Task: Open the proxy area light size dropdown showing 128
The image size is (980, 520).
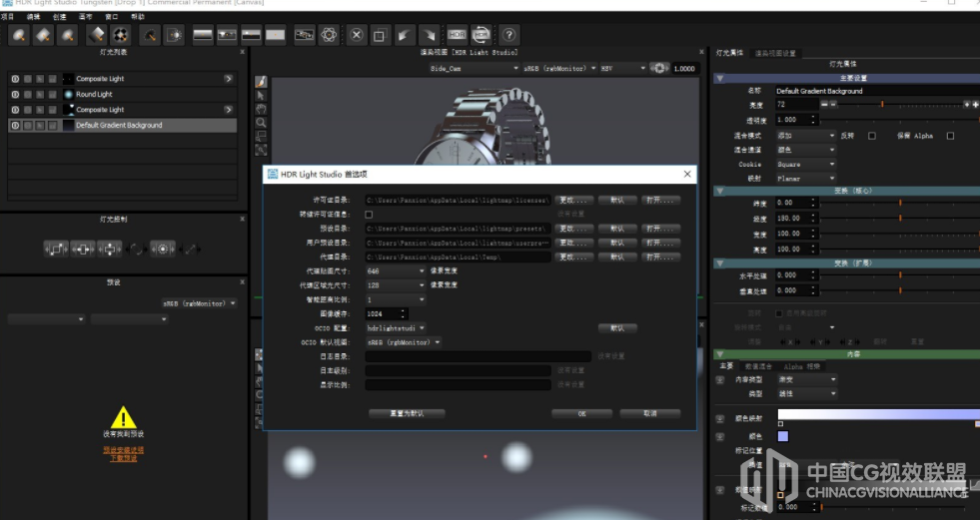Action: [x=395, y=284]
